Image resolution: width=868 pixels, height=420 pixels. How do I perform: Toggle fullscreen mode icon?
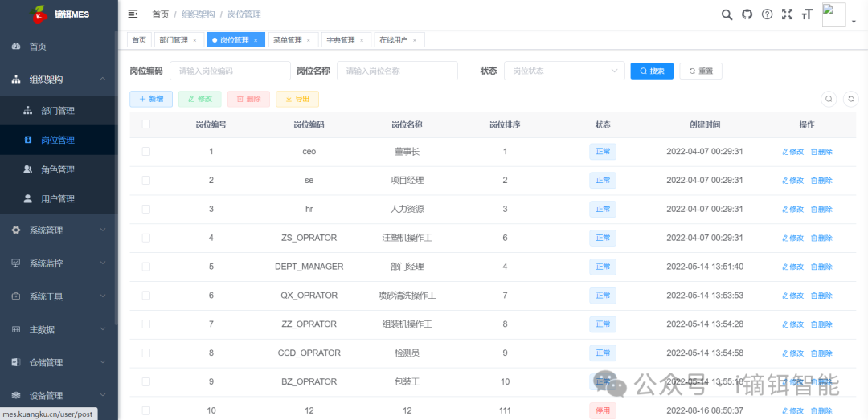[x=787, y=14]
